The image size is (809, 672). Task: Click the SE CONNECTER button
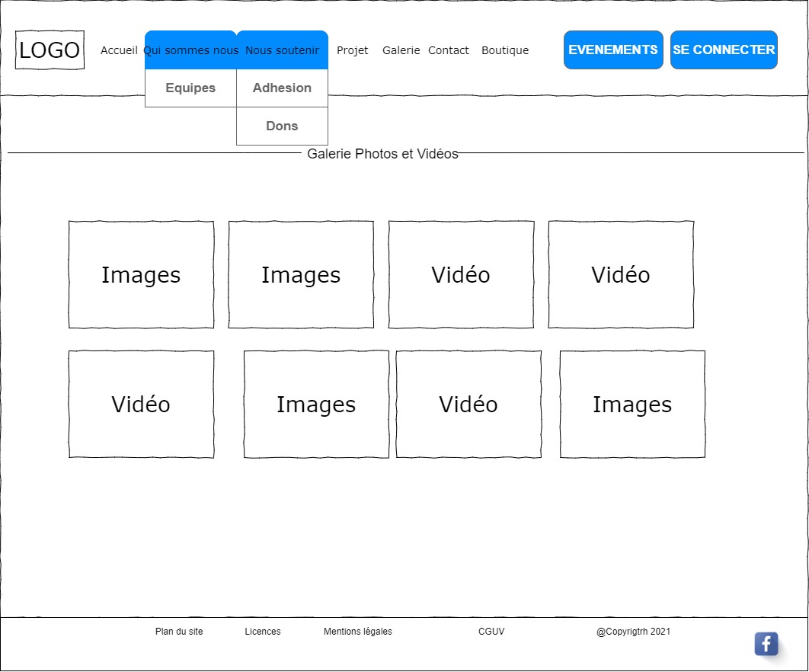click(724, 50)
